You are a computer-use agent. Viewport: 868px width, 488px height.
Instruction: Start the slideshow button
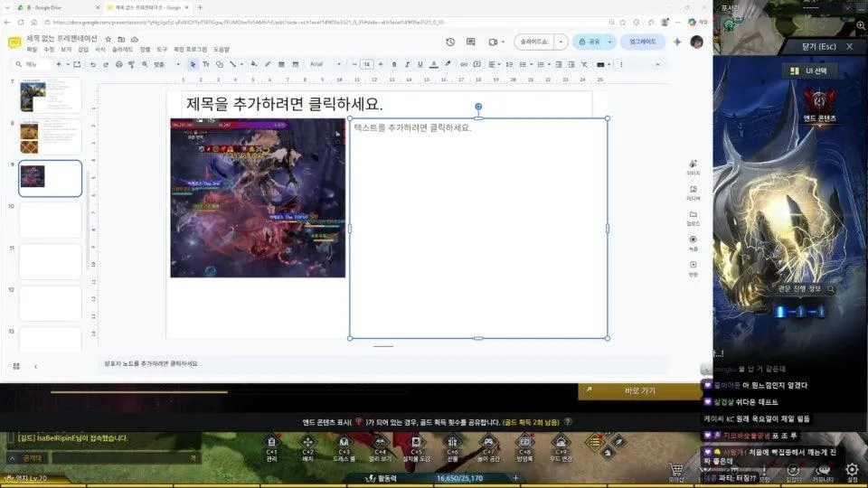point(533,42)
